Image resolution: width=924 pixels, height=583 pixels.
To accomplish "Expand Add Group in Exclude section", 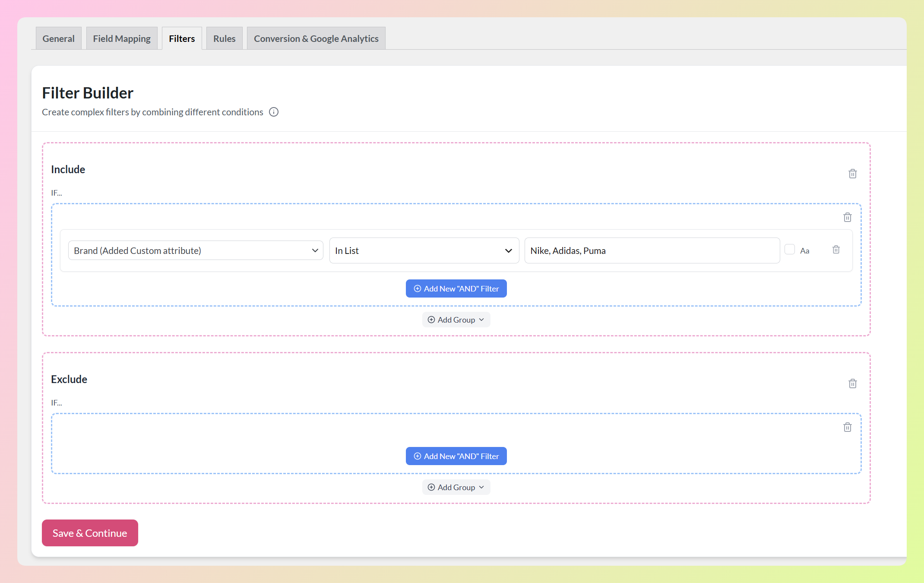I will pyautogui.click(x=456, y=487).
